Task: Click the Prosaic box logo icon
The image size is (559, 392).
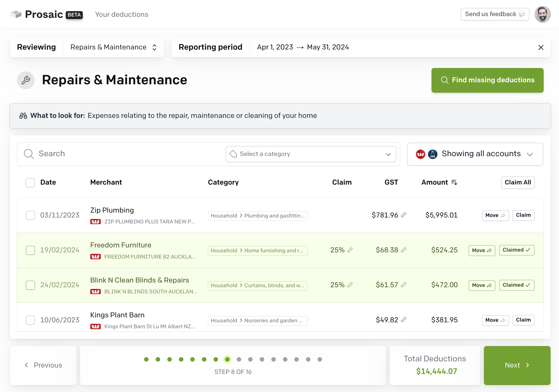Action: [16, 14]
